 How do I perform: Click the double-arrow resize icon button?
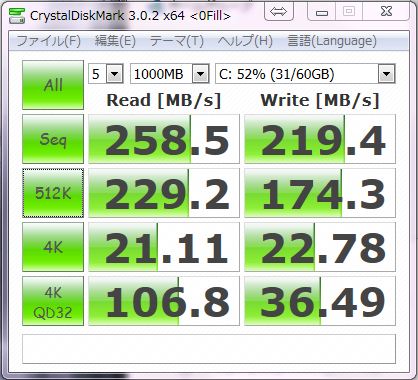278,12
